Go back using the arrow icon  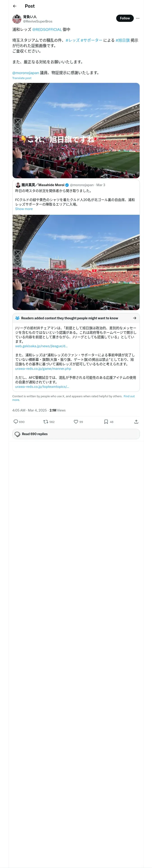(14, 6)
